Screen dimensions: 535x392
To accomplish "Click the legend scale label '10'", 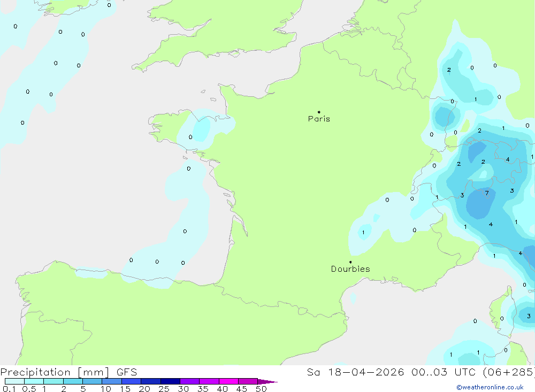I will pos(106,389).
